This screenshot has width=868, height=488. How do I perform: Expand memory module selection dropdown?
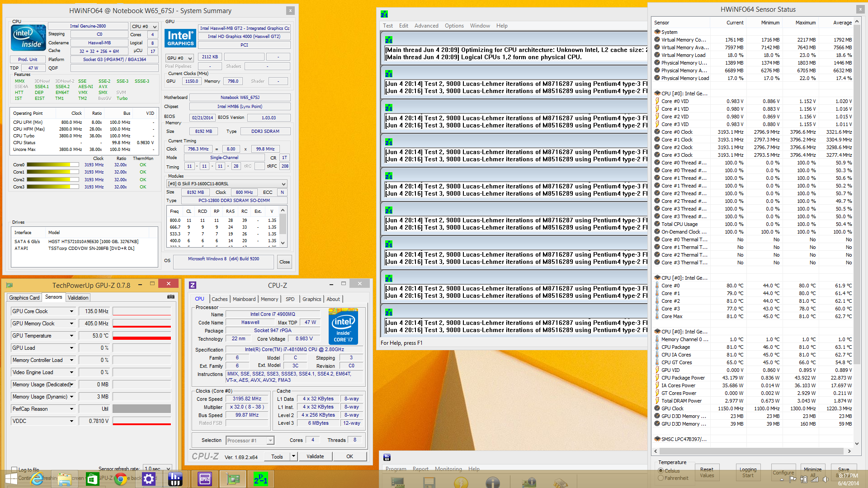click(x=283, y=184)
